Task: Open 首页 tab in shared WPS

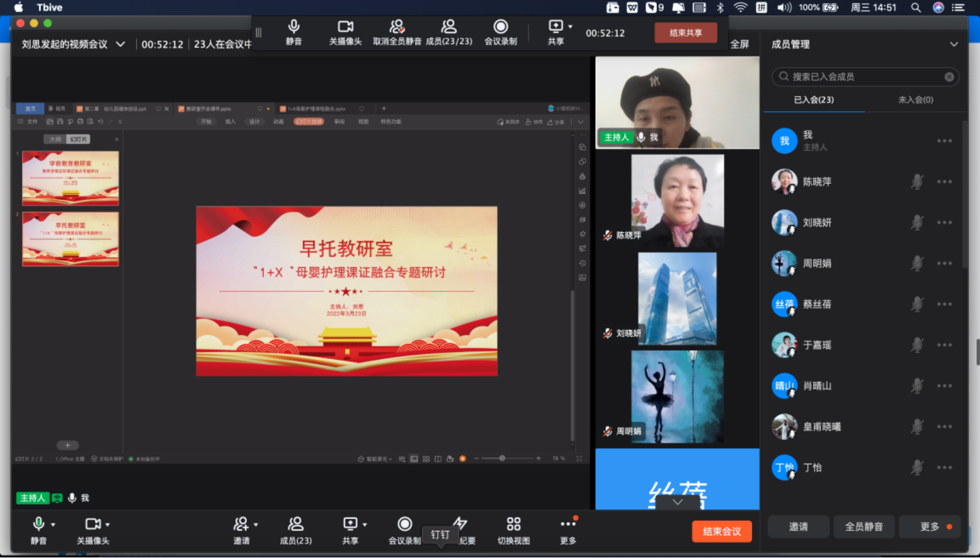Action: [30, 108]
